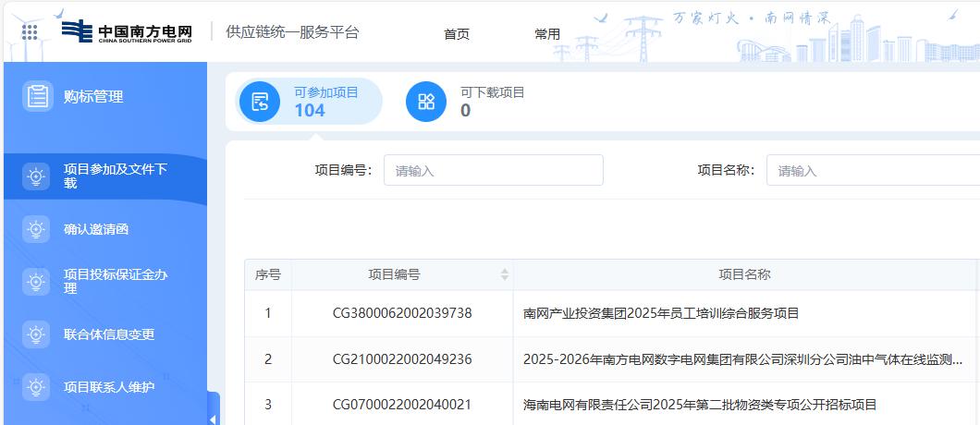Open 项目投标保证金办理 sidebar item

105,282
